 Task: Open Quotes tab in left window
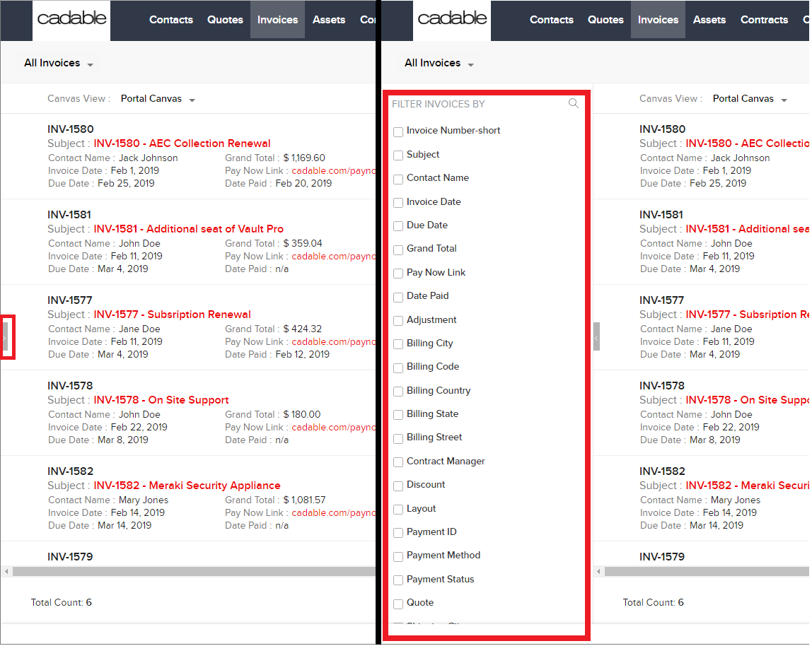coord(225,20)
